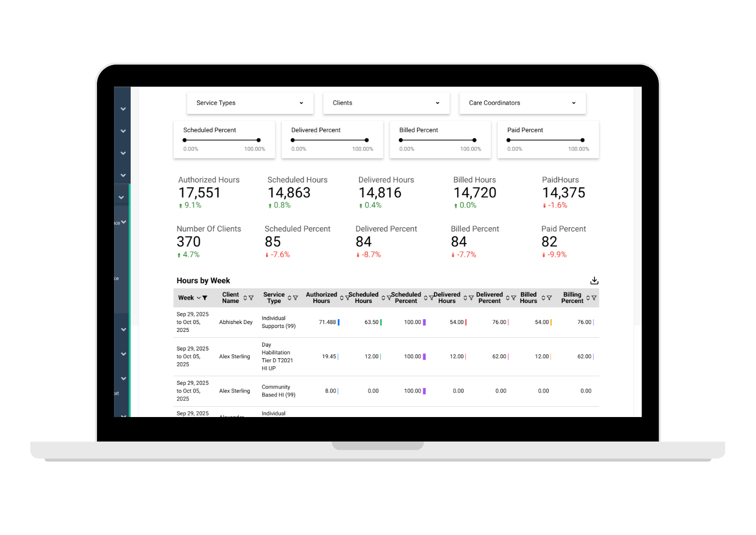756x535 pixels.
Task: Click the Scheduled Percent slider minimum handle
Action: click(x=184, y=140)
